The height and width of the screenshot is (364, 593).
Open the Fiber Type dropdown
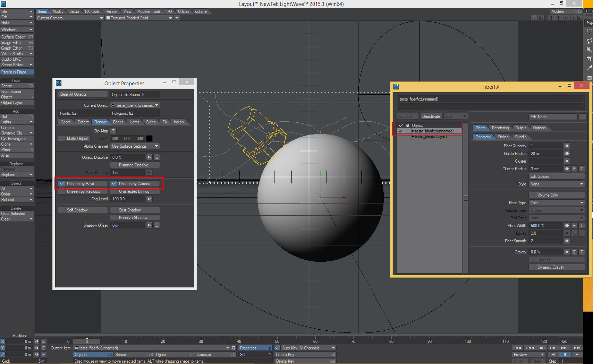tap(557, 203)
